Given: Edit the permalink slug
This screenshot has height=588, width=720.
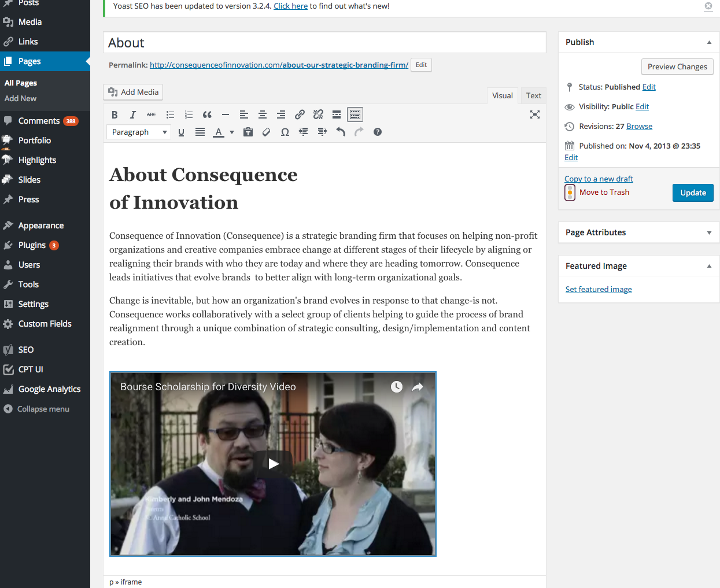Looking at the screenshot, I should point(421,65).
